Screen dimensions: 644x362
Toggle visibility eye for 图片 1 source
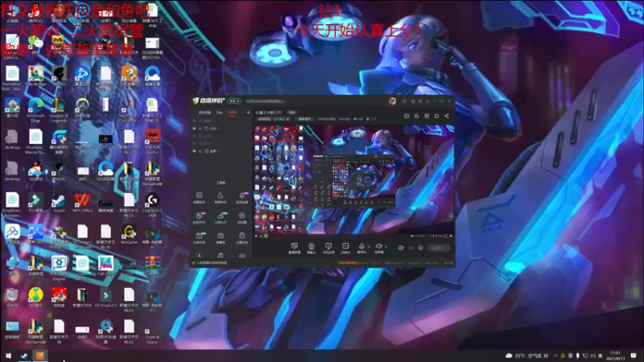[x=194, y=143]
